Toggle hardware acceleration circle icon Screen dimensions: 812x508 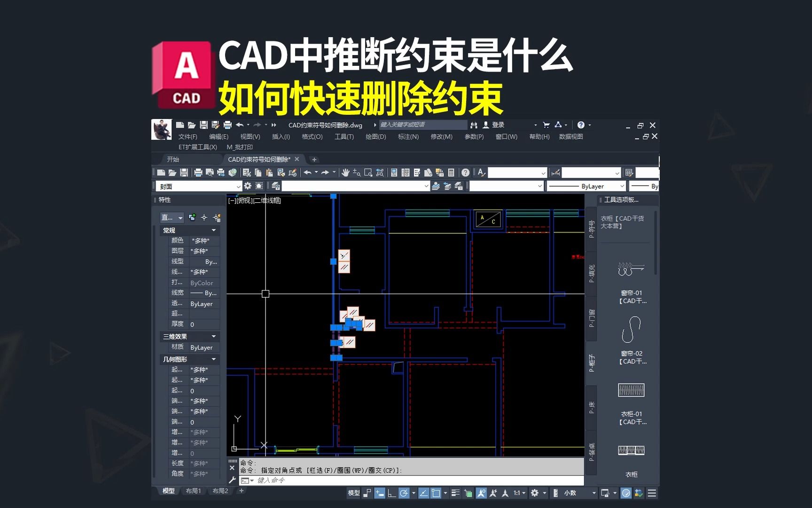click(626, 493)
